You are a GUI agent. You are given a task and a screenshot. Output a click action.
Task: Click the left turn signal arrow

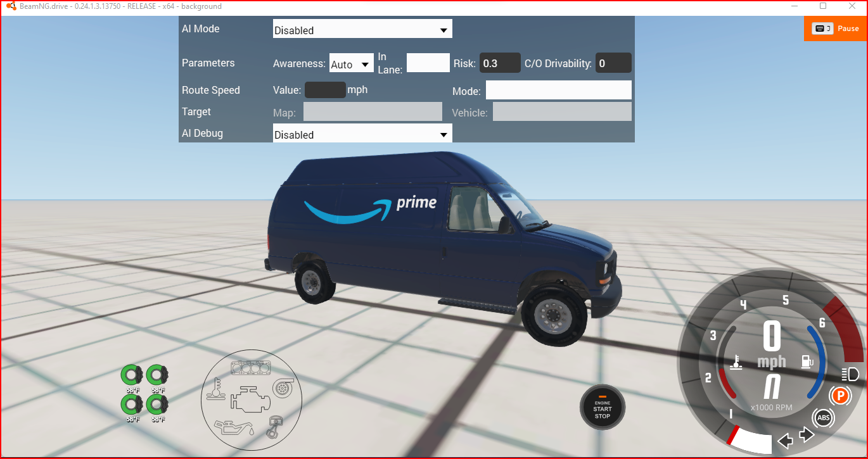786,440
